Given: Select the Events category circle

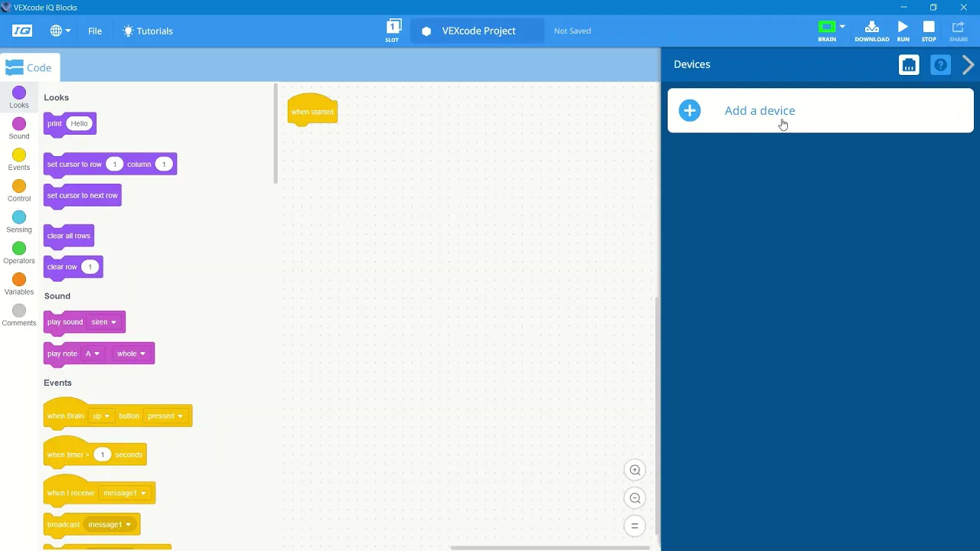Looking at the screenshot, I should (x=19, y=155).
